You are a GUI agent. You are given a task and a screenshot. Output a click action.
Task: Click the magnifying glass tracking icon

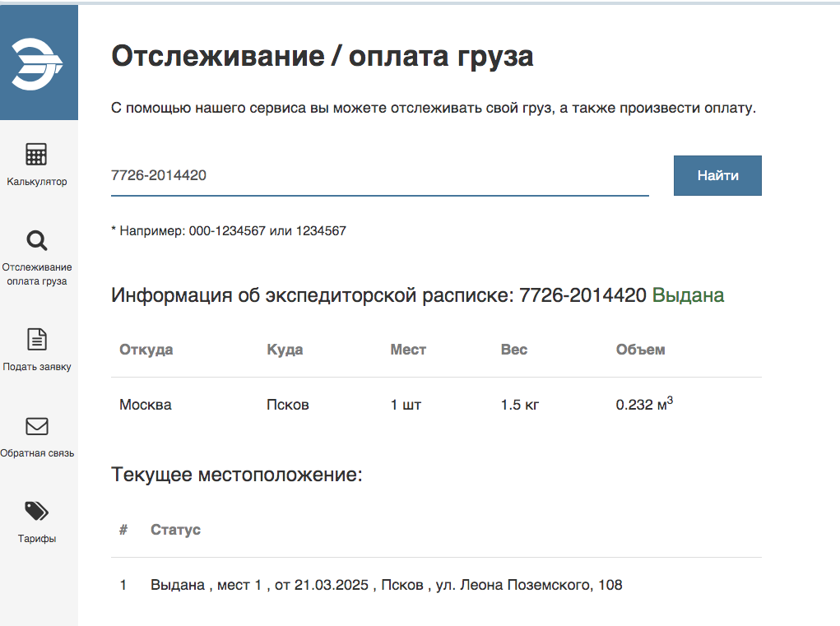point(37,240)
